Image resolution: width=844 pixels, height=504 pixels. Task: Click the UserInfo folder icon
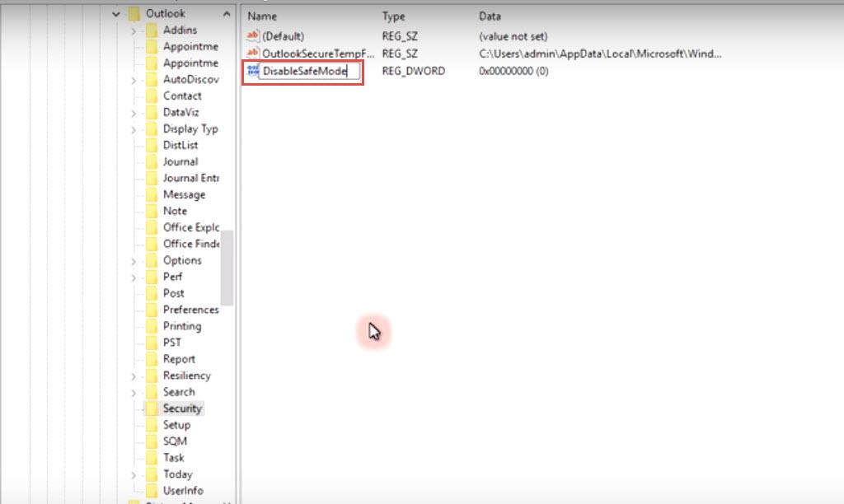(152, 491)
